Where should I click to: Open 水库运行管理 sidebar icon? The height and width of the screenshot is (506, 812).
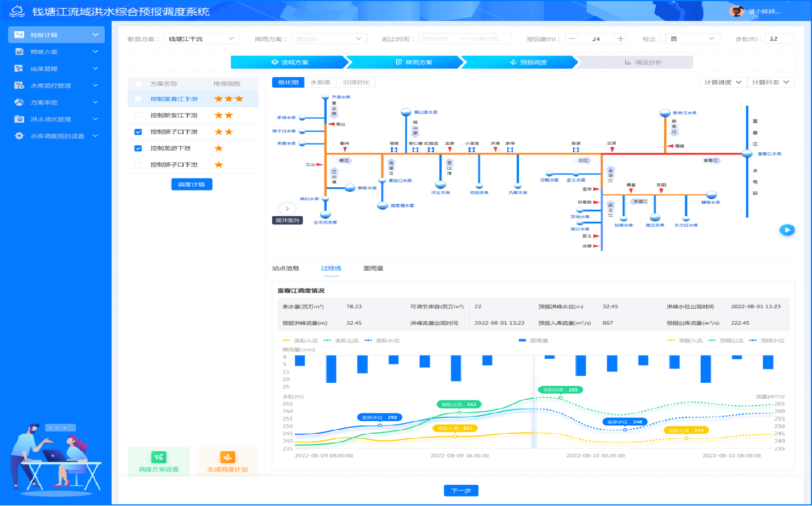[x=19, y=85]
